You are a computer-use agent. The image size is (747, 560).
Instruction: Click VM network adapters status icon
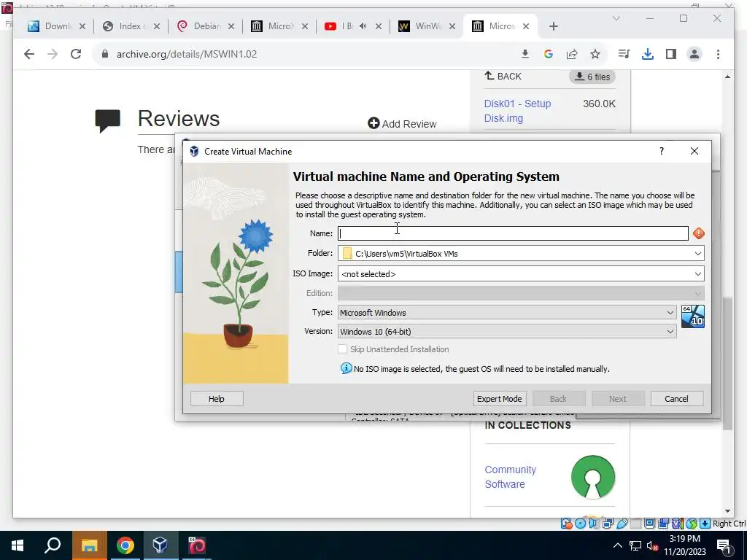(608, 524)
